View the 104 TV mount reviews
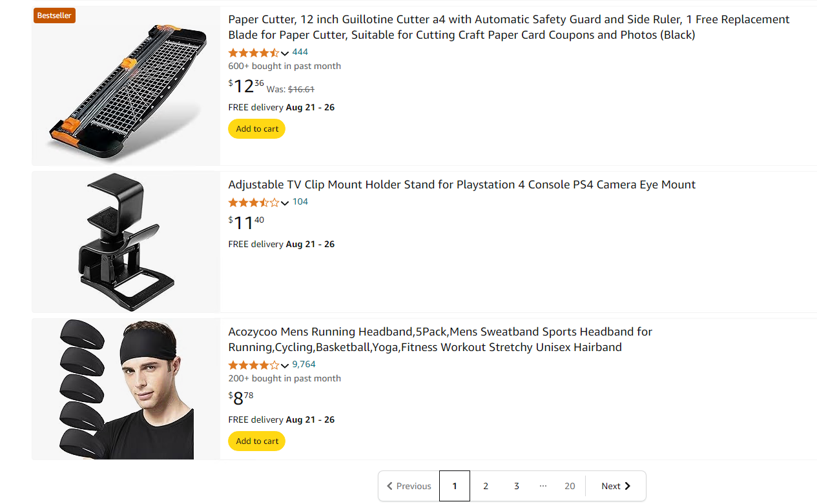Viewport: 817px width, 504px height. pos(300,202)
